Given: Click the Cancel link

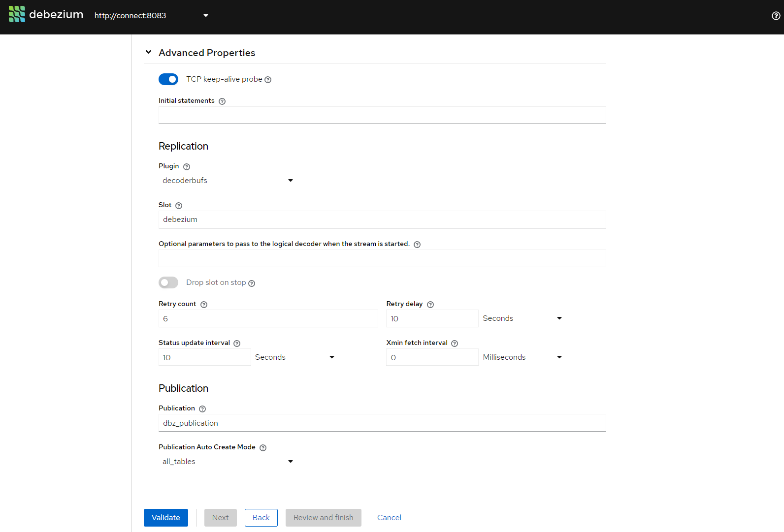Looking at the screenshot, I should point(389,518).
